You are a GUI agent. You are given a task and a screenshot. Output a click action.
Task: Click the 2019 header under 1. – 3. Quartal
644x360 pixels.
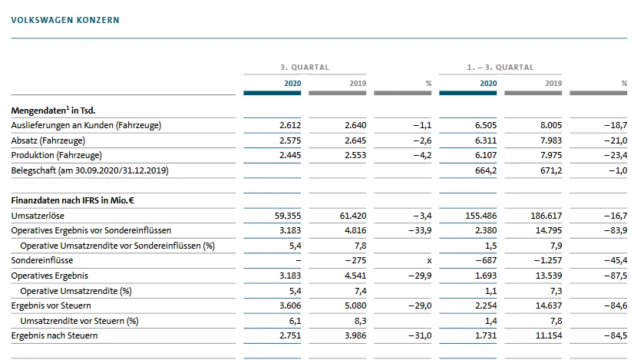click(553, 82)
